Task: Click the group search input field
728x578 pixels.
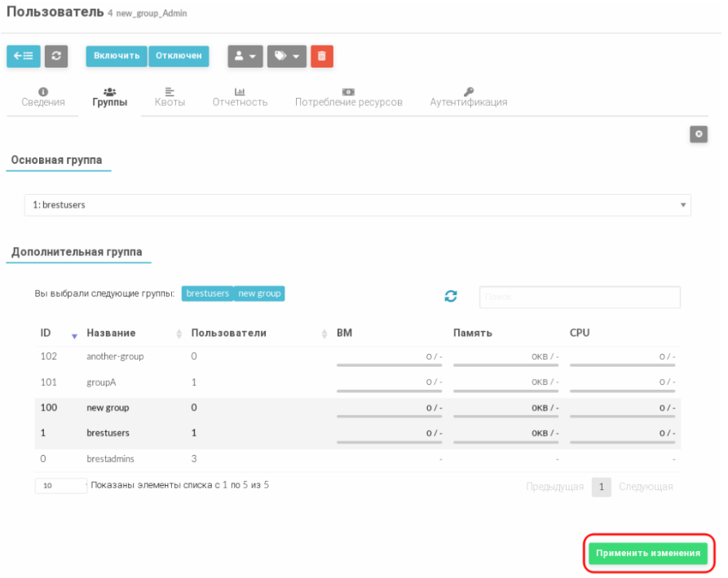Action: click(x=579, y=298)
